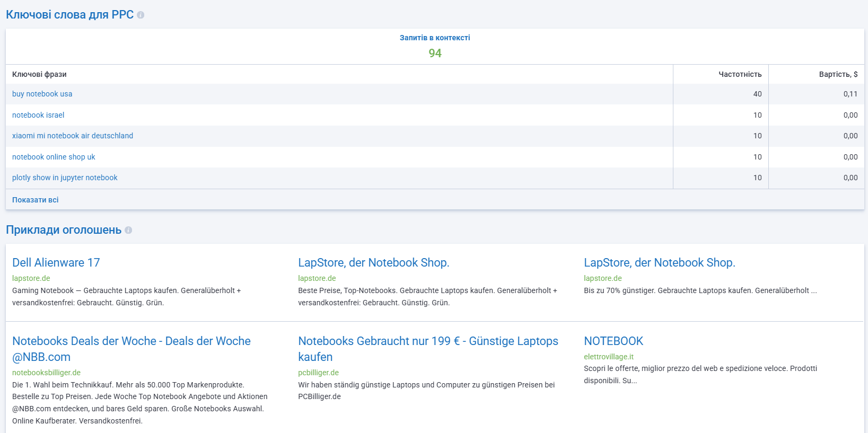Click the pcbilliger.de domain link

(318, 373)
